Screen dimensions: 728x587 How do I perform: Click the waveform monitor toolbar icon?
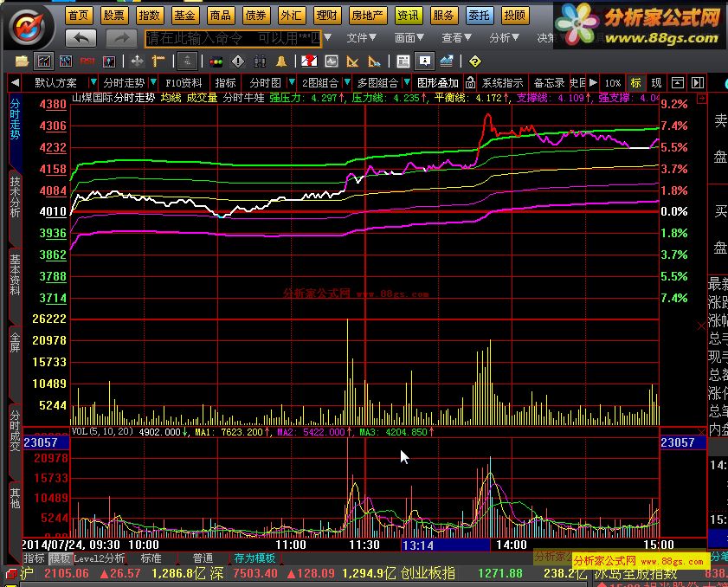pyautogui.click(x=332, y=61)
